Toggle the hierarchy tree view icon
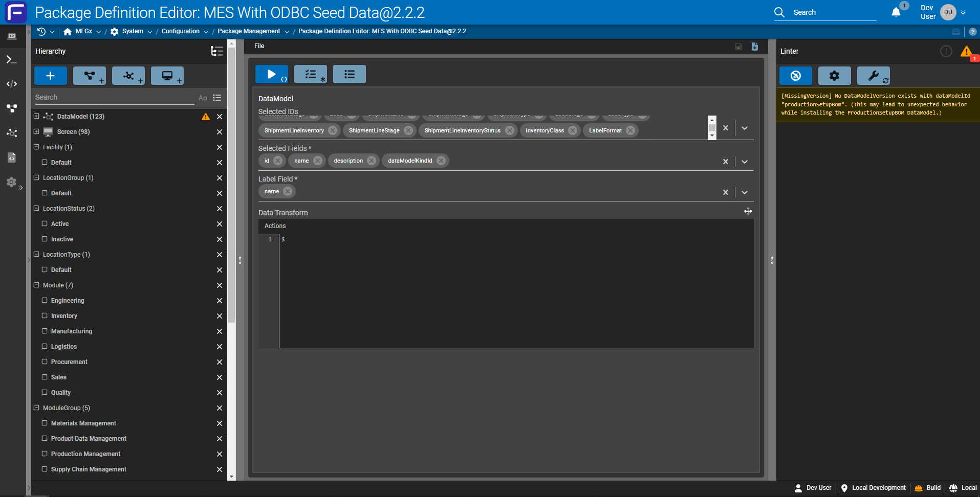Image resolution: width=980 pixels, height=497 pixels. click(x=217, y=51)
